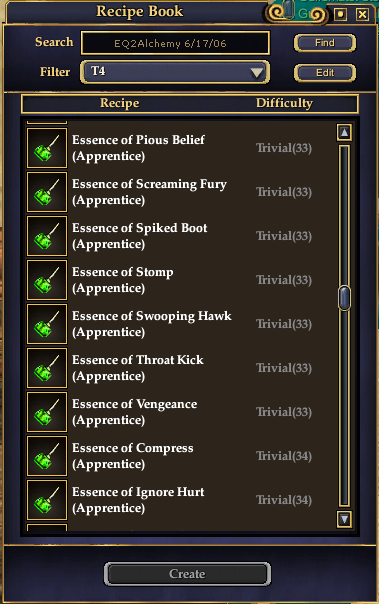Sort by the Recipe column header
Viewport: 379px width, 604px height.
(119, 103)
